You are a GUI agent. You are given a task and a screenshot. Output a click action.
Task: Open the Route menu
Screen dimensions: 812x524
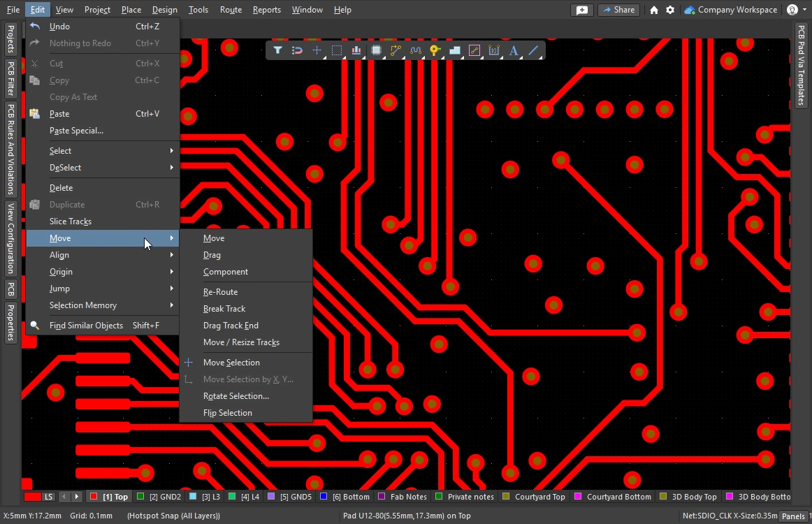click(231, 10)
